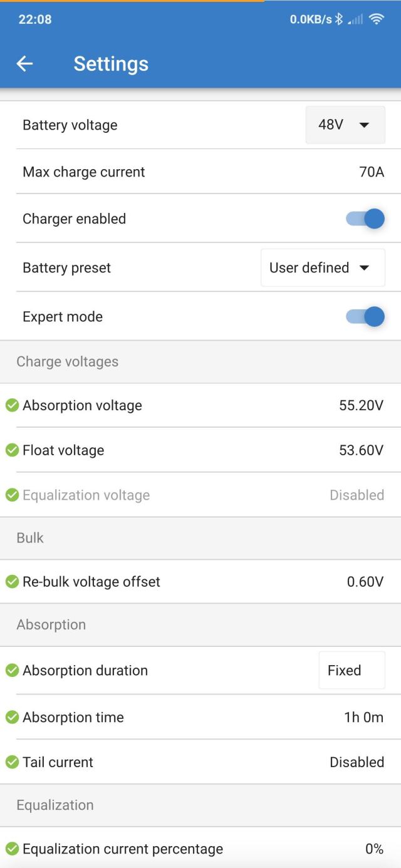Turn off the Expert mode switch
This screenshot has width=401, height=868.
365,316
